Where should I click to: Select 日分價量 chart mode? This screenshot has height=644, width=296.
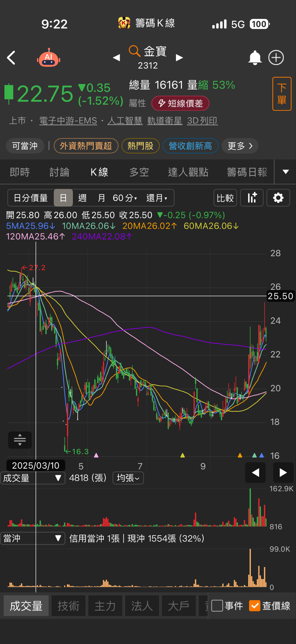[x=31, y=198]
